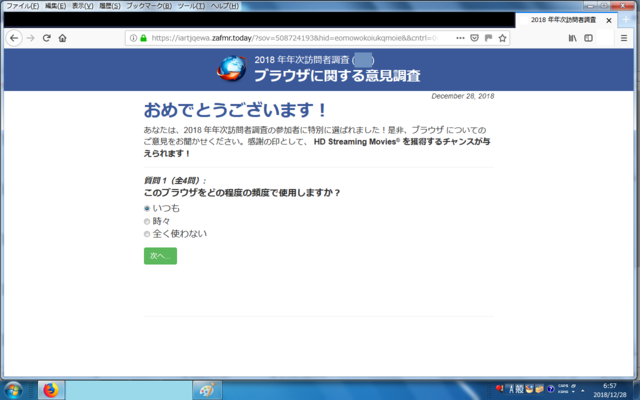
Task: Open the ヘルプ(H) menu
Action: point(225,6)
